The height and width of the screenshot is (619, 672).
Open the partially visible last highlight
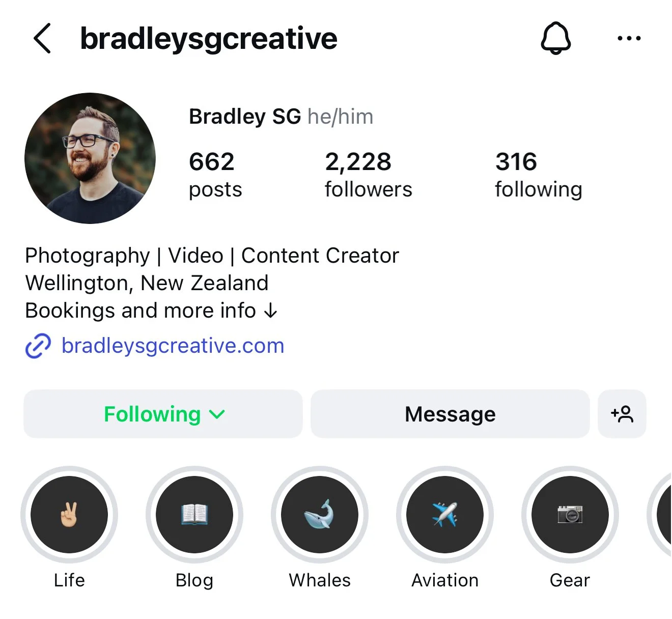[x=660, y=515]
